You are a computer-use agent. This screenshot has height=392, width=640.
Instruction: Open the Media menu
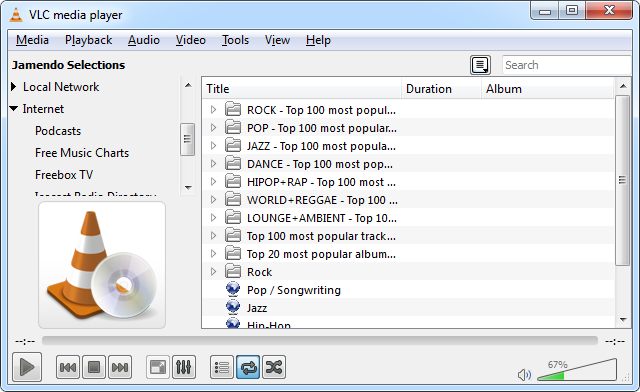pos(32,40)
